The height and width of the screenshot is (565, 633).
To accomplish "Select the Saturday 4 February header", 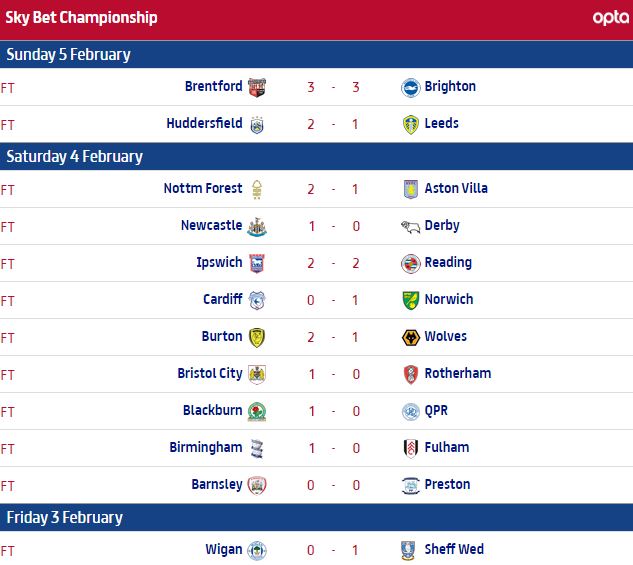I will click(x=75, y=156).
